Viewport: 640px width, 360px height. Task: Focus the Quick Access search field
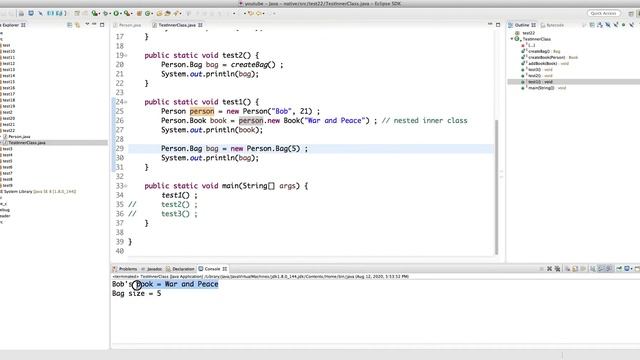[x=604, y=13]
